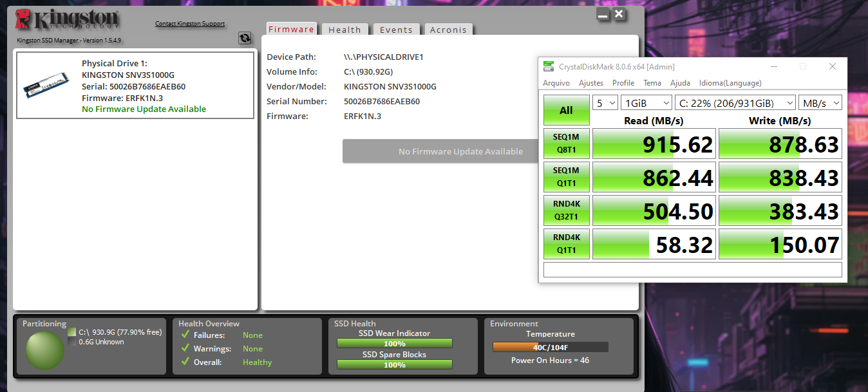This screenshot has height=392, width=868.
Task: Open the Ajustes menu in CrystalDiskMark
Action: pyautogui.click(x=591, y=83)
